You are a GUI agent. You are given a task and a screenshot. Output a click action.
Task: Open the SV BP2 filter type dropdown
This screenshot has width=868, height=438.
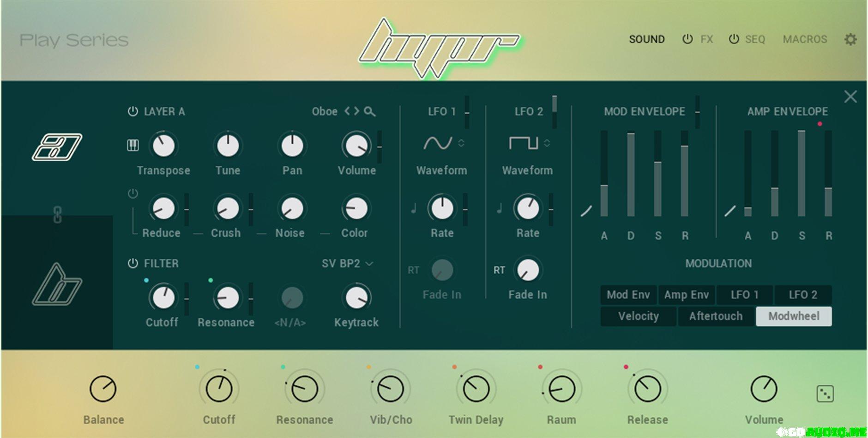click(x=348, y=263)
